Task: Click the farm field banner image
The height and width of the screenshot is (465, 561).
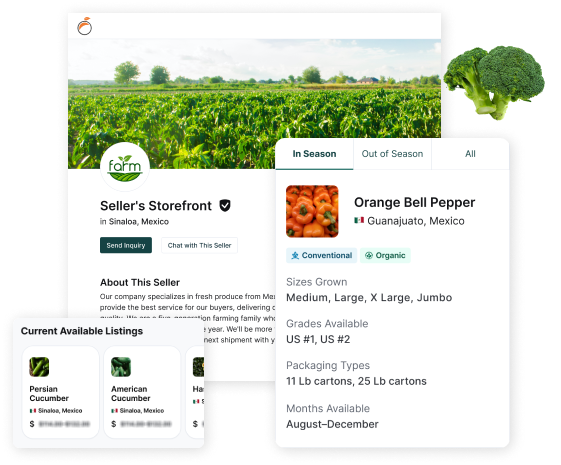Action: tap(254, 103)
